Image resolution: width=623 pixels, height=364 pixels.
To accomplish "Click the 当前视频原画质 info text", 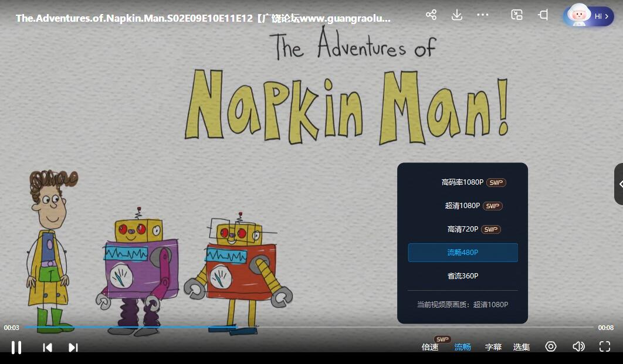I will pos(462,304).
